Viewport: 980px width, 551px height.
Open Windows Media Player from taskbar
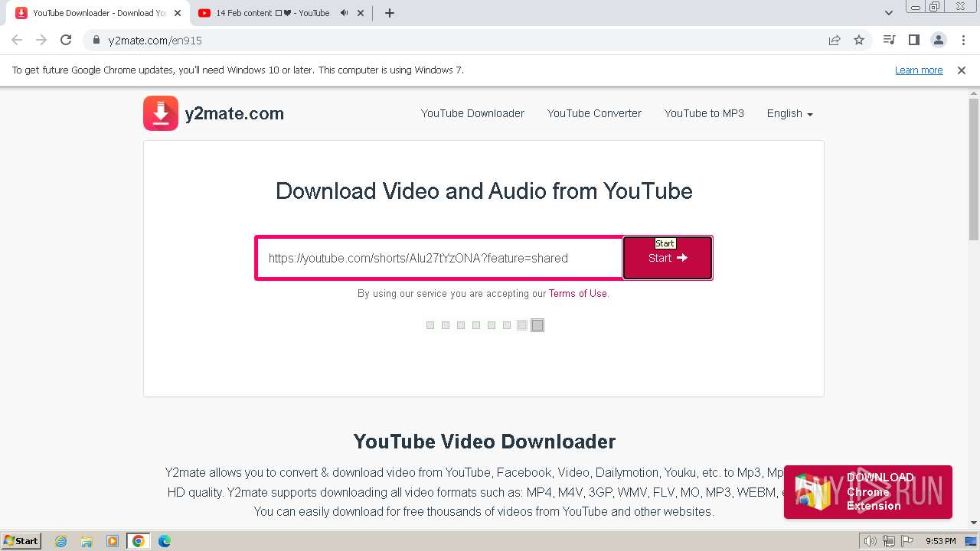pyautogui.click(x=113, y=541)
